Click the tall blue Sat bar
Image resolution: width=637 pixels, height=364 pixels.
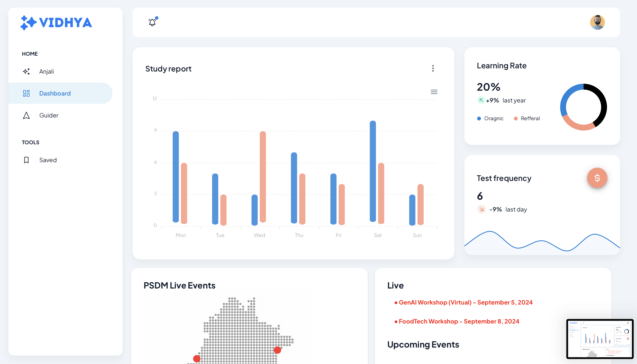pos(373,171)
